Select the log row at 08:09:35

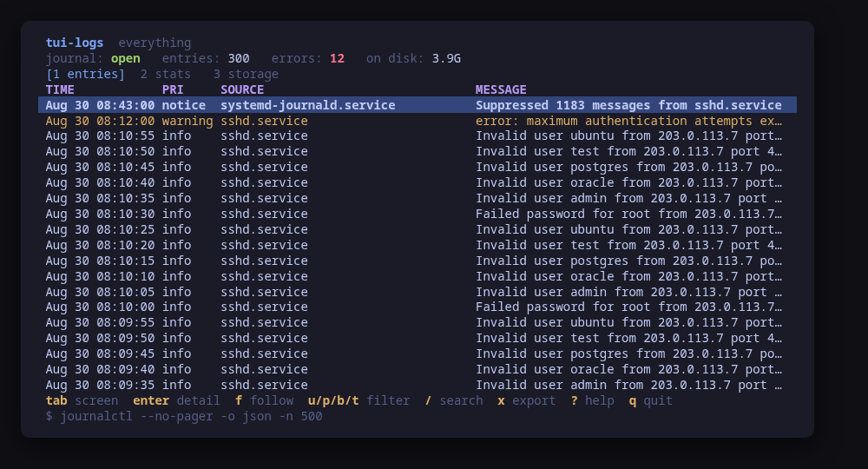418,385
